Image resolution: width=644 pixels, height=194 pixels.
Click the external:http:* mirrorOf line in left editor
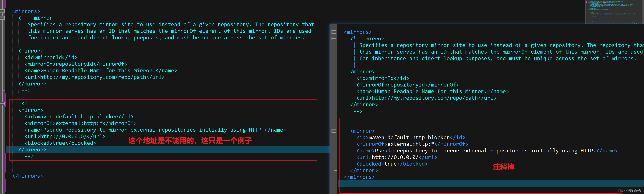pyautogui.click(x=80, y=123)
